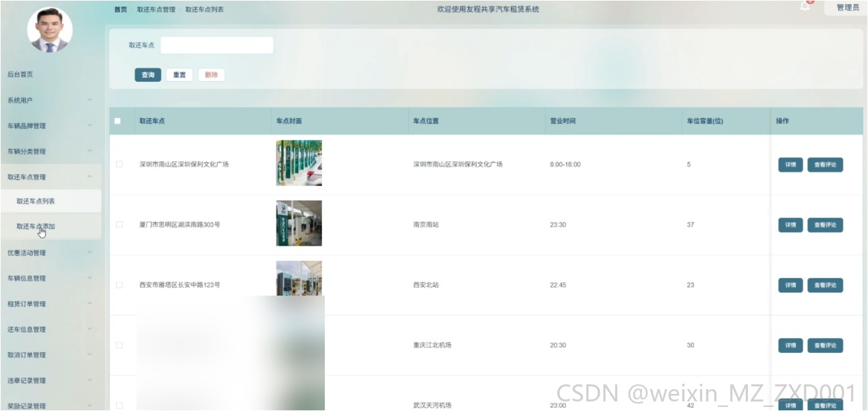
Task: Click the 管理员 user label
Action: click(848, 8)
